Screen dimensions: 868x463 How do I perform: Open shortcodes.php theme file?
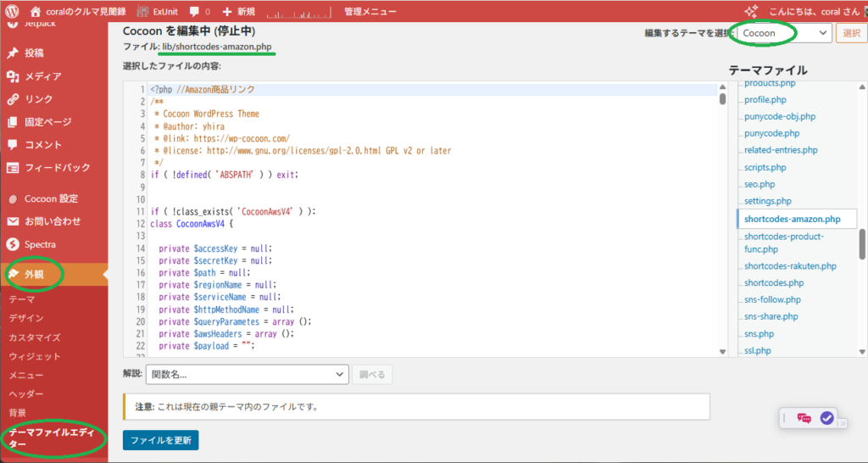pyautogui.click(x=774, y=282)
